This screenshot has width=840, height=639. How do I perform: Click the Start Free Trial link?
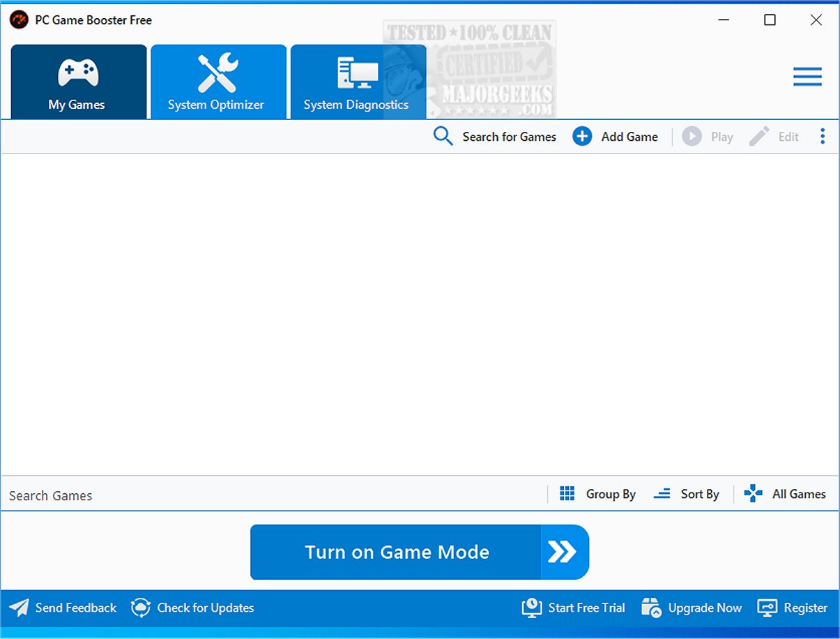587,608
